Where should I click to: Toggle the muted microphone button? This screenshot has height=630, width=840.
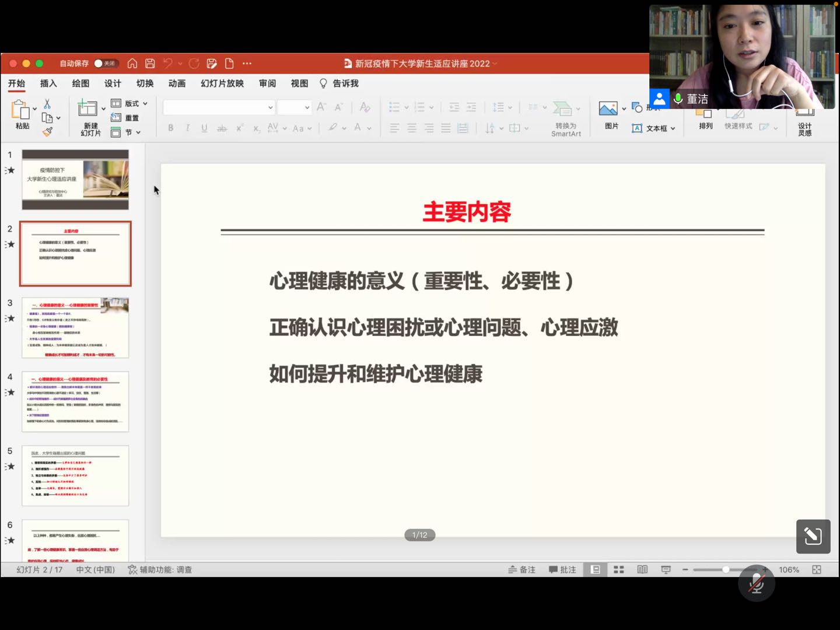[x=757, y=583]
